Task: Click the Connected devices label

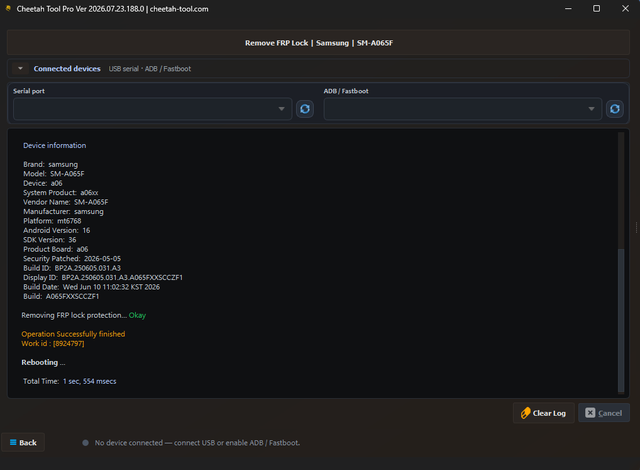Action: tap(67, 69)
